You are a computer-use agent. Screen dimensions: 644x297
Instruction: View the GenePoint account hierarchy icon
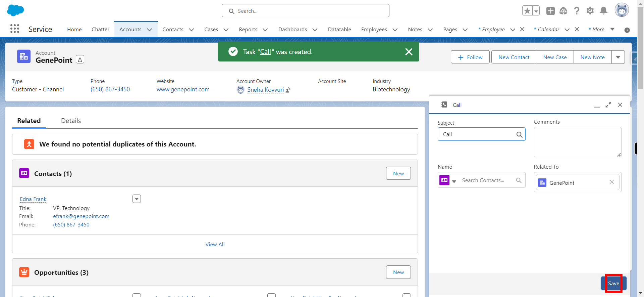coord(80,59)
